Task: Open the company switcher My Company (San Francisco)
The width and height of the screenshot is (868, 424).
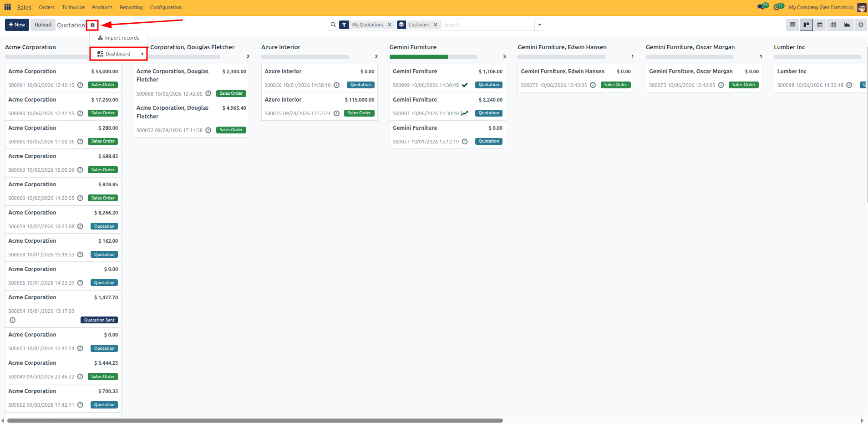Action: click(821, 7)
